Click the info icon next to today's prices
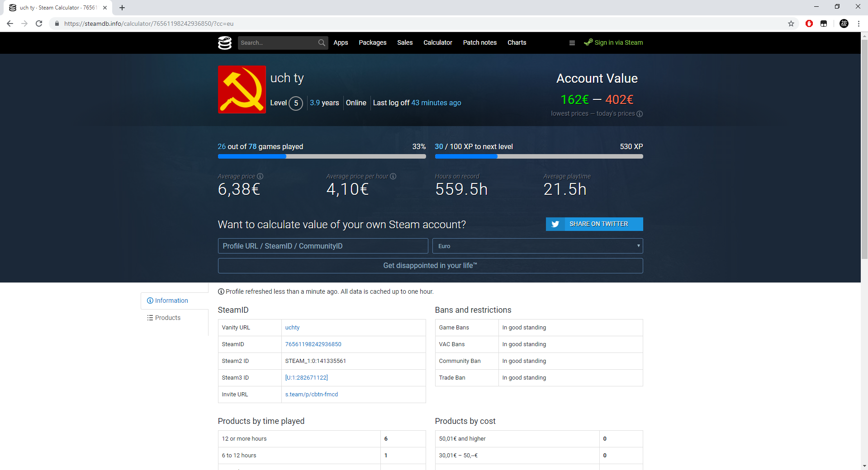Viewport: 868px width, 470px height. coord(640,114)
